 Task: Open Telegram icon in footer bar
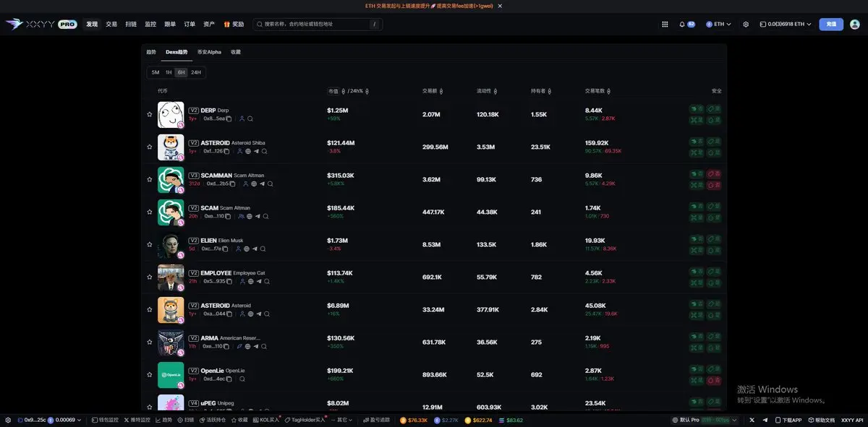click(x=765, y=420)
